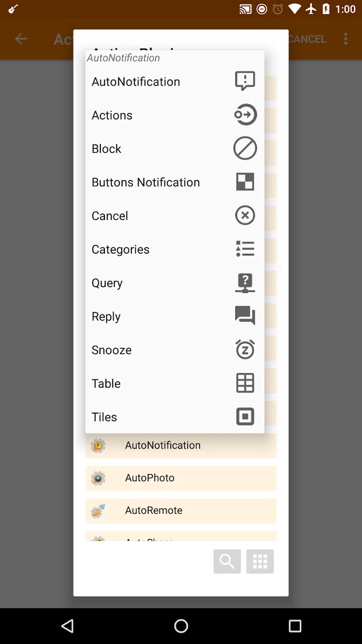This screenshot has height=644, width=362.
Task: Click the Cancel circled-x icon
Action: (245, 215)
